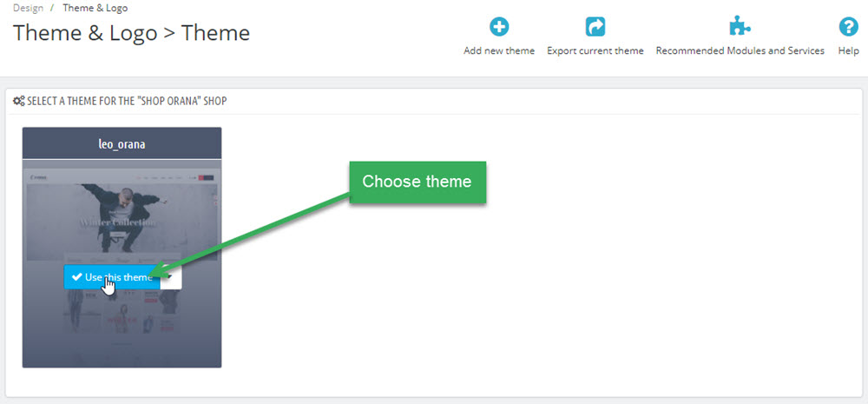This screenshot has height=404, width=868.
Task: Open the Theme & Logo breadcrumb
Action: point(95,8)
